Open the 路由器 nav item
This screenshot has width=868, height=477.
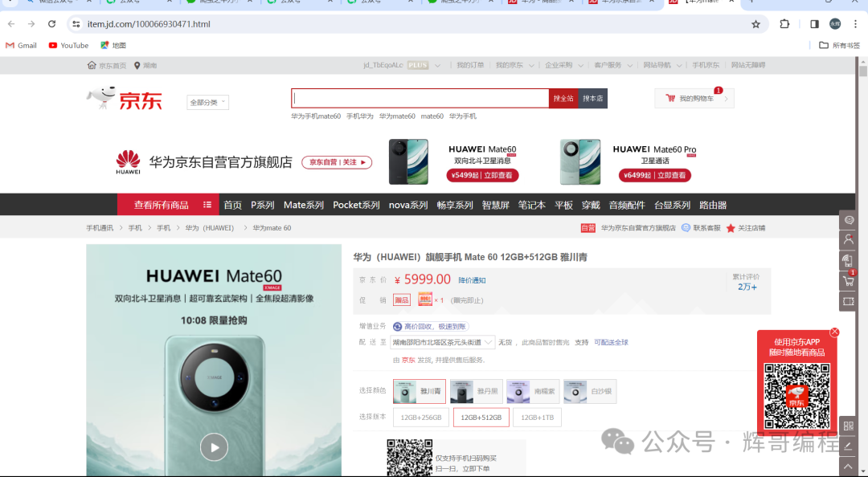tap(713, 205)
